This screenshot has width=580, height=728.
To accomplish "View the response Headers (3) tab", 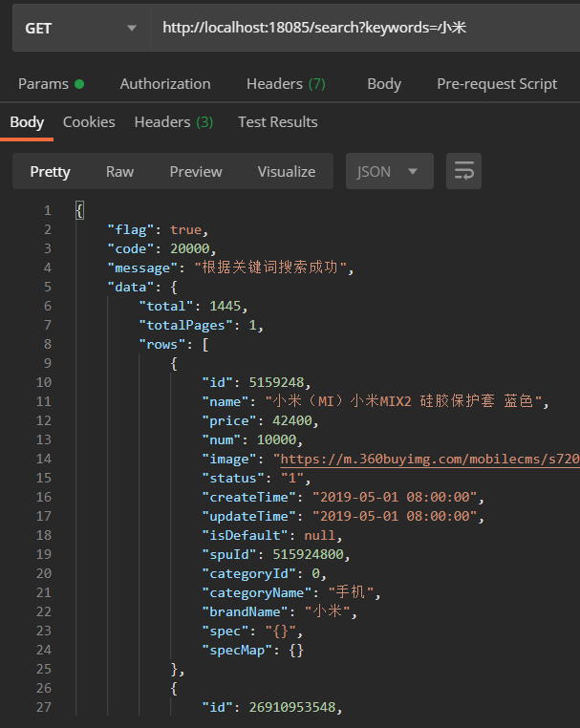I will click(173, 122).
